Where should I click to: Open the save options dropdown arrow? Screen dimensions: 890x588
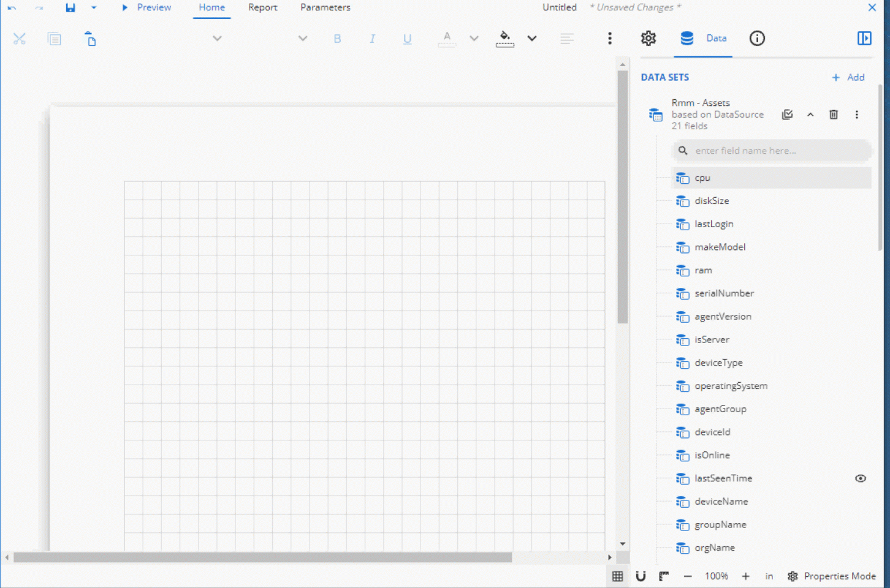94,8
